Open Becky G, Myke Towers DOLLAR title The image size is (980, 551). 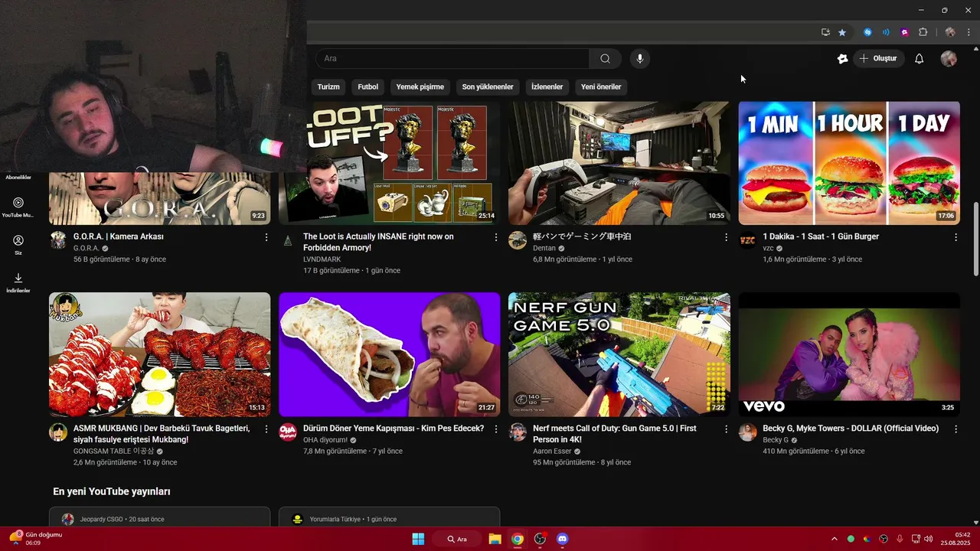point(851,429)
